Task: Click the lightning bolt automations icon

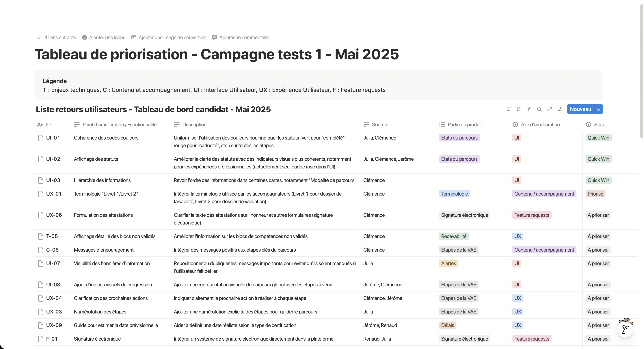Action: click(529, 109)
